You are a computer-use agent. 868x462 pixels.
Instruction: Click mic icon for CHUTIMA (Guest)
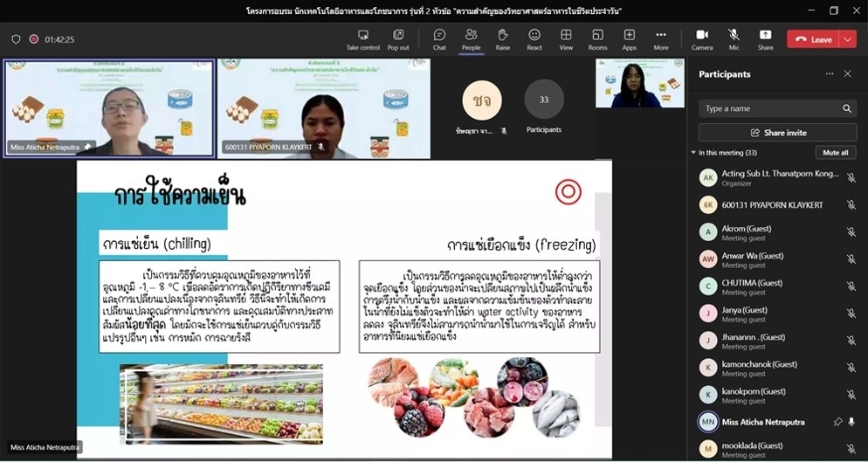point(851,286)
